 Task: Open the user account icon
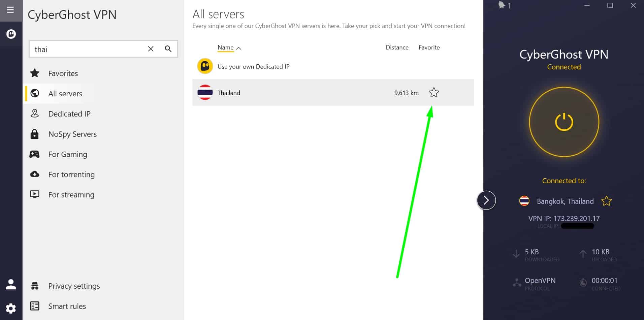pyautogui.click(x=11, y=285)
